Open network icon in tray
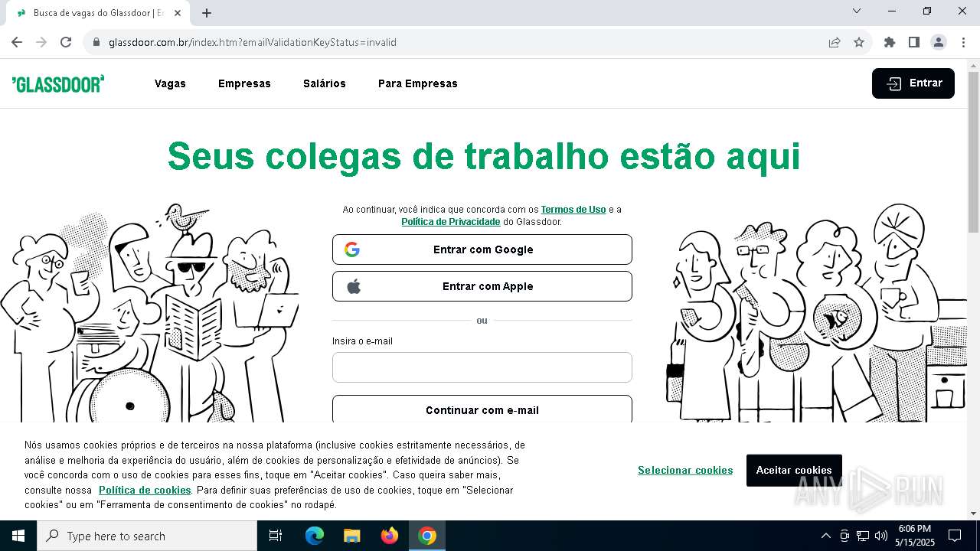 pos(863,536)
